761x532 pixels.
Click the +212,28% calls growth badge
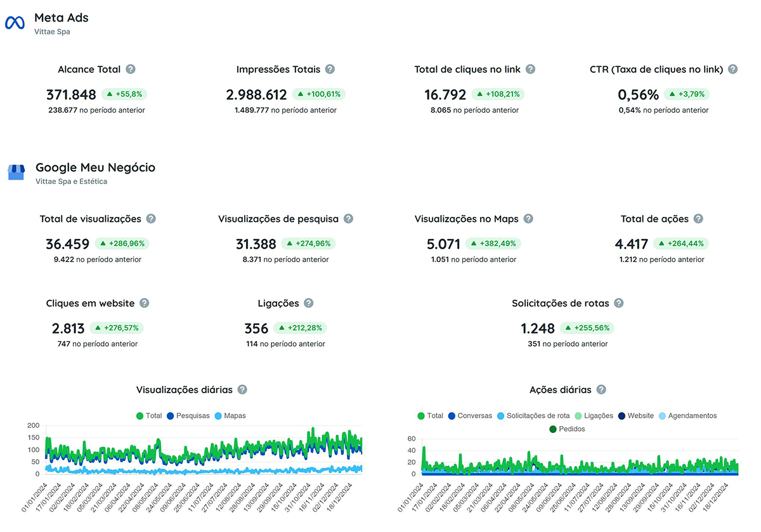tap(301, 328)
